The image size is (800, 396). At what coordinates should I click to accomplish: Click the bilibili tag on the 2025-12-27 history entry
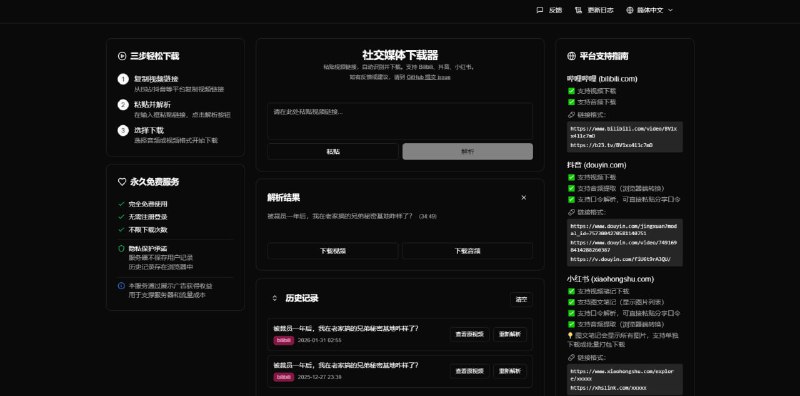click(284, 377)
